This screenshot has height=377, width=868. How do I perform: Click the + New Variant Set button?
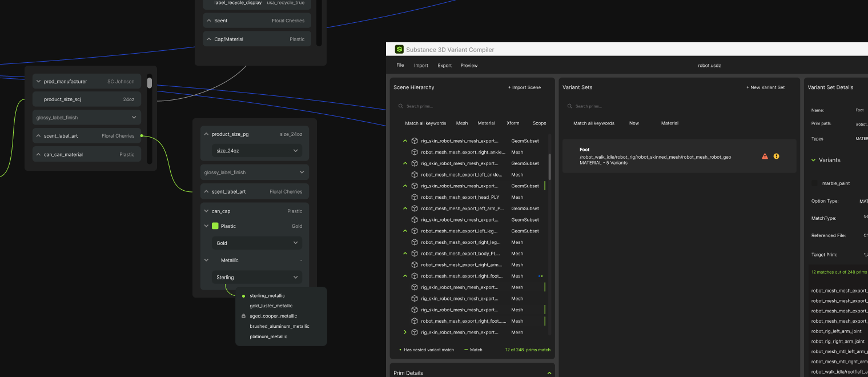(765, 87)
